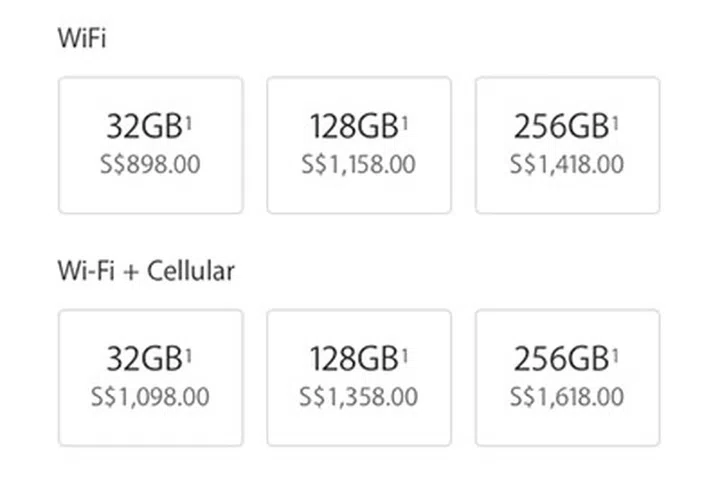
Task: Click the S$1,418.00 price text
Action: (x=567, y=165)
